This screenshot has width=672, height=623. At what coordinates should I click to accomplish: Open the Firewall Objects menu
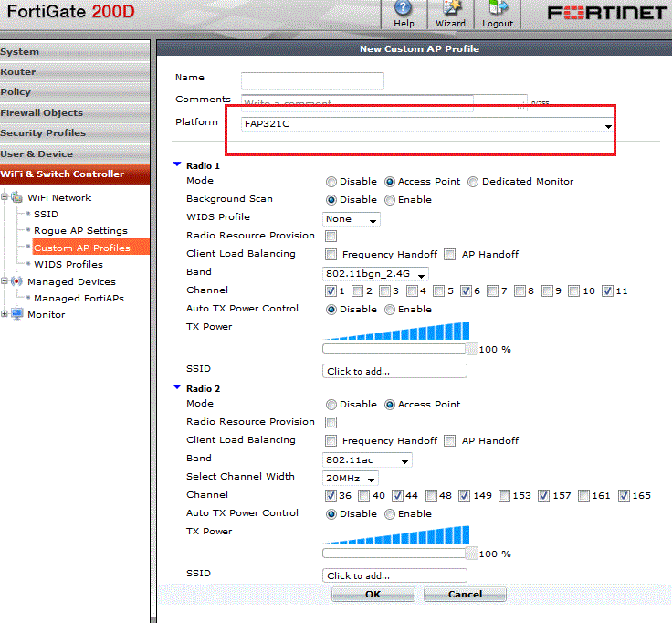click(x=75, y=112)
